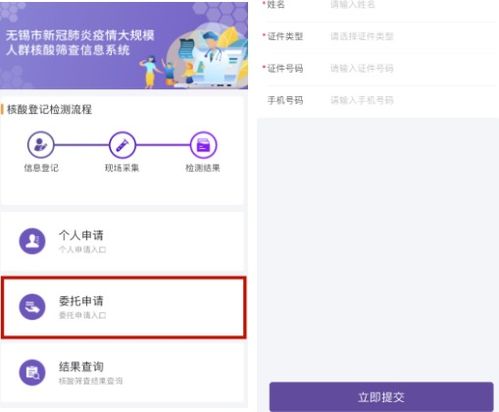Tap the 结果查询 search document icon
Image resolution: width=499 pixels, height=412 pixels.
click(x=32, y=372)
